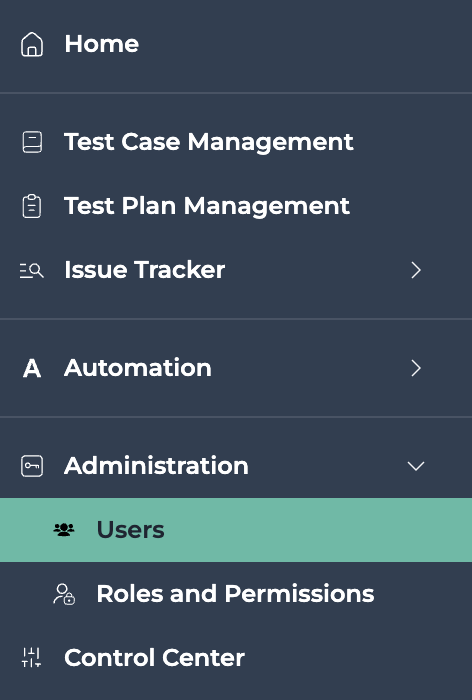Expand the Issue Tracker submenu chevron
Image resolution: width=472 pixels, height=700 pixels.
(x=416, y=270)
